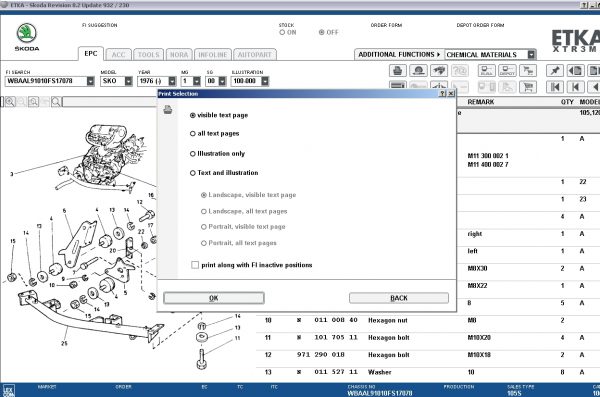Click remark 'M10X20' in row 11
The image size is (600, 397).
tap(479, 337)
